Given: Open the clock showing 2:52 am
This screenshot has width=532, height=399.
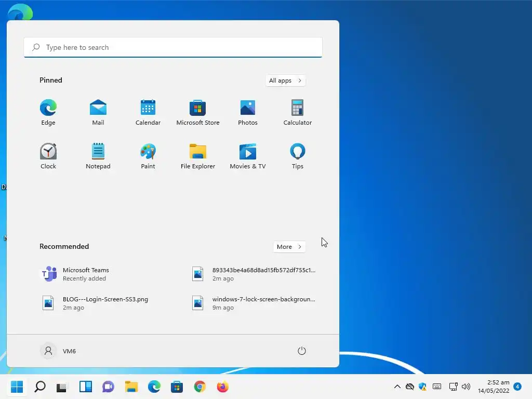Looking at the screenshot, I should [x=494, y=387].
